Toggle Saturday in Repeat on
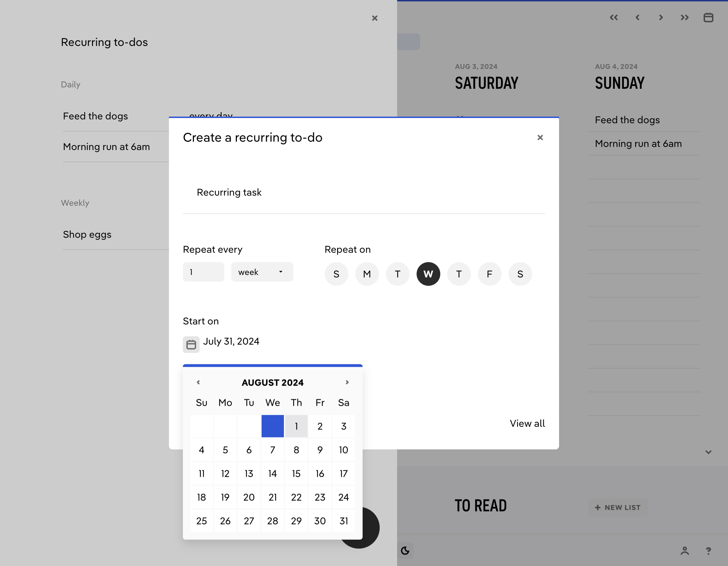728x566 pixels. tap(520, 274)
